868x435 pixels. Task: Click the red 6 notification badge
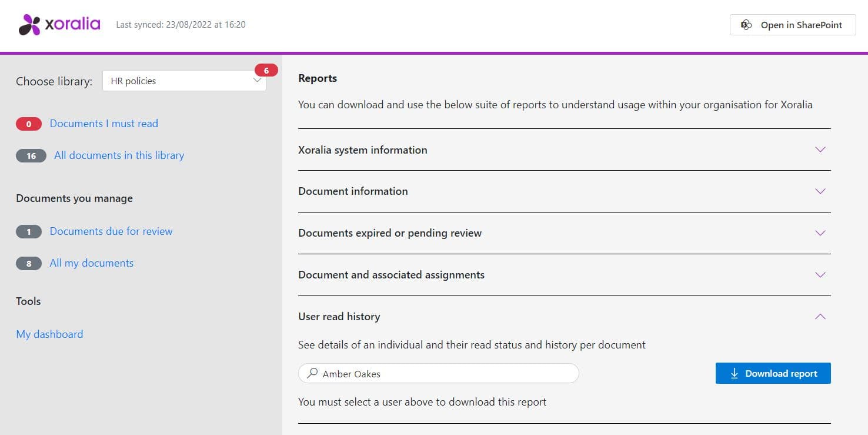point(266,71)
